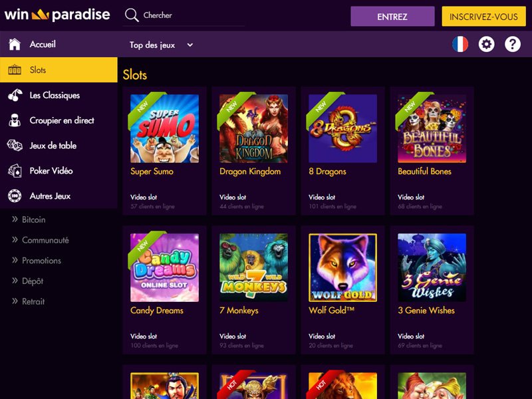Open the Jeux de table category
The image size is (532, 399).
59,146
